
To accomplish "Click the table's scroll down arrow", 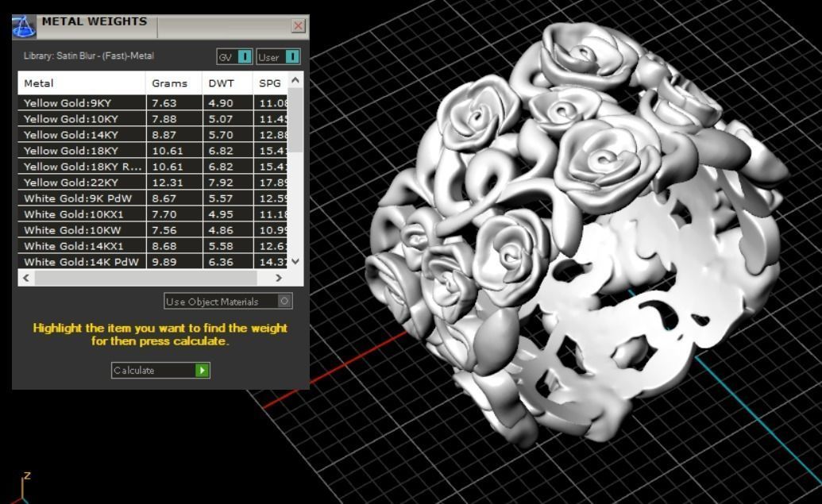I will pos(295,261).
